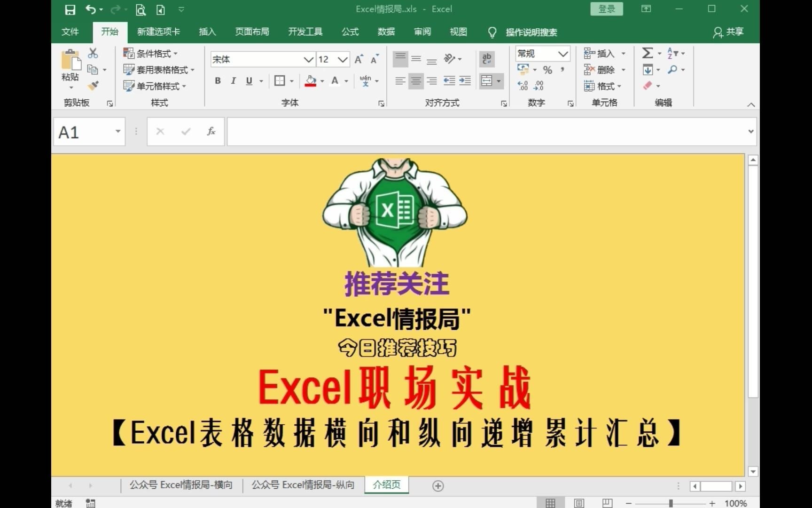Expand the formula bar chevron
Viewport: 812px width, 508px height.
pos(751,131)
